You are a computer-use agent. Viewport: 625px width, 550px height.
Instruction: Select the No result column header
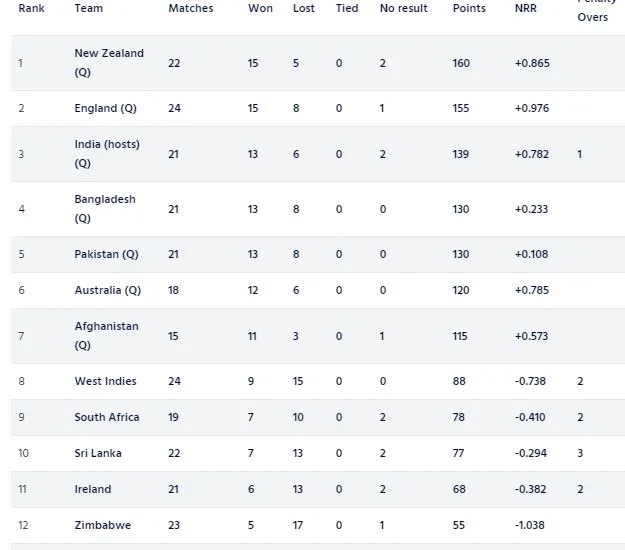[403, 8]
